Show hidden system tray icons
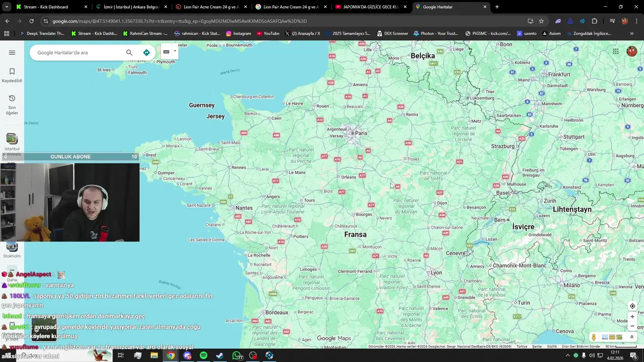The image size is (644, 362). (568, 355)
